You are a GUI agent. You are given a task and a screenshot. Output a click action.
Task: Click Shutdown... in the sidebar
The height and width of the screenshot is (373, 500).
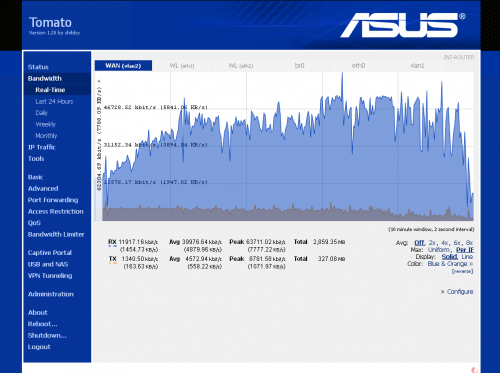point(47,335)
